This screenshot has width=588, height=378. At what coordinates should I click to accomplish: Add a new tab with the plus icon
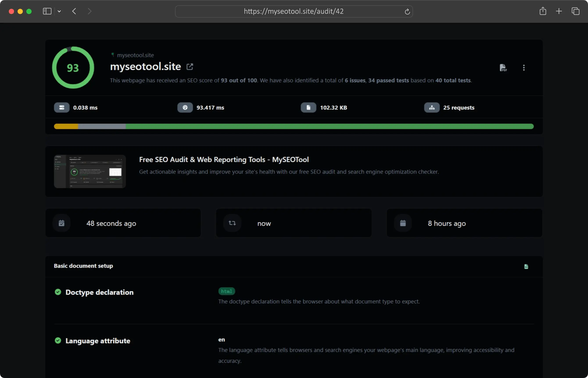click(559, 11)
